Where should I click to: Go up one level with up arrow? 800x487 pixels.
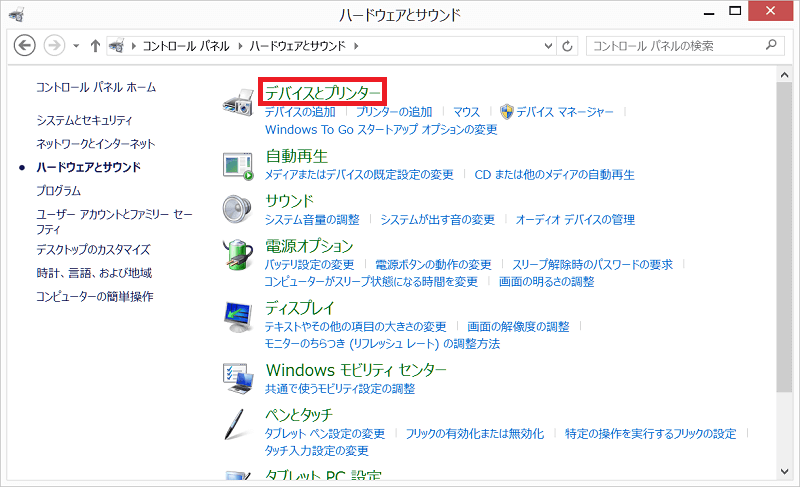point(95,46)
